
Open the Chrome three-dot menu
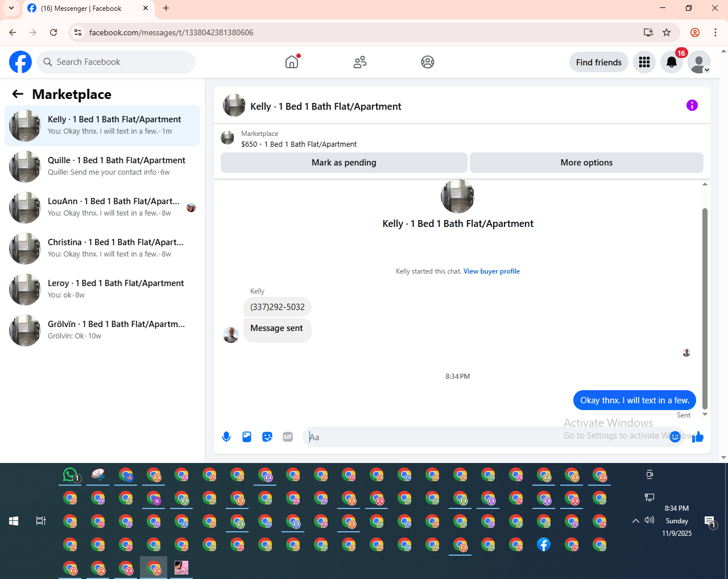click(x=715, y=32)
